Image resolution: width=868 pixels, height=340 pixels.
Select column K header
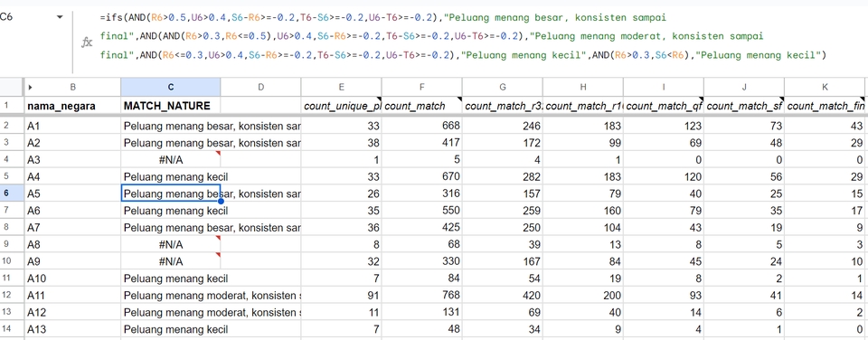[x=825, y=87]
